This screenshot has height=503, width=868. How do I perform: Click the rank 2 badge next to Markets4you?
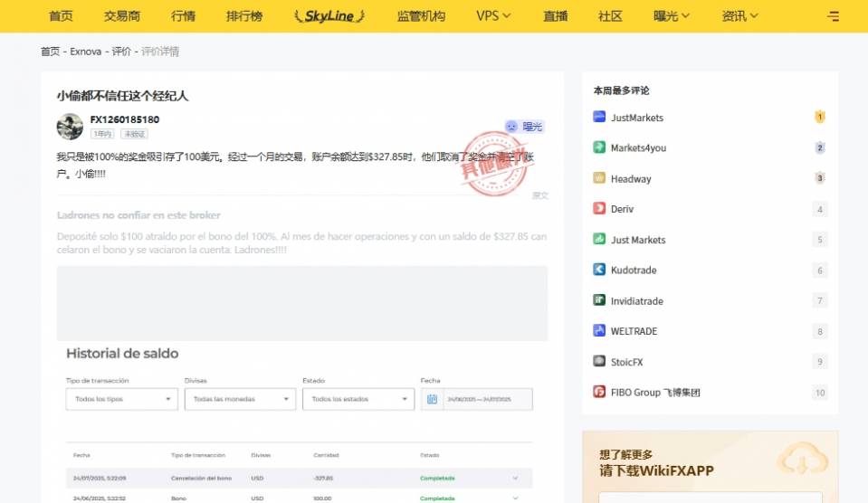[x=820, y=147]
